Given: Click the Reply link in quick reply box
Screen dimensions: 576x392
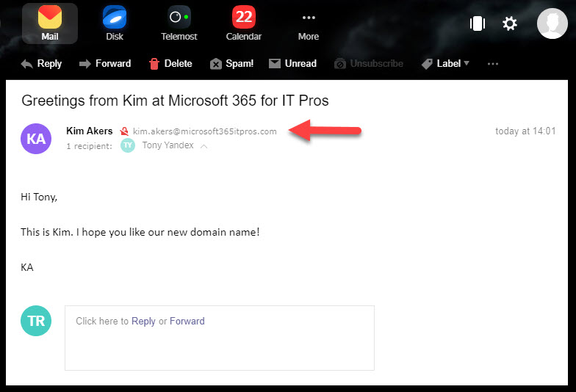Looking at the screenshot, I should click(143, 322).
